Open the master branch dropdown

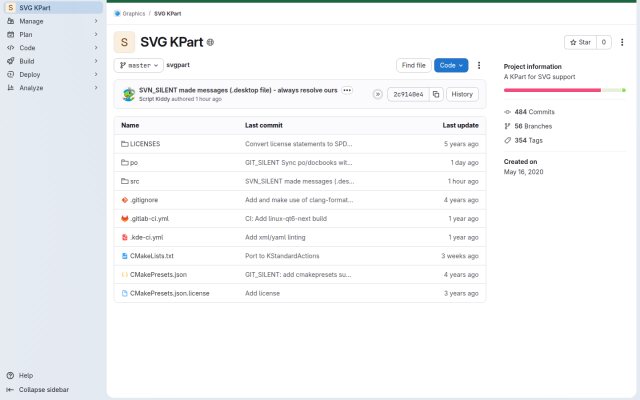[139, 65]
